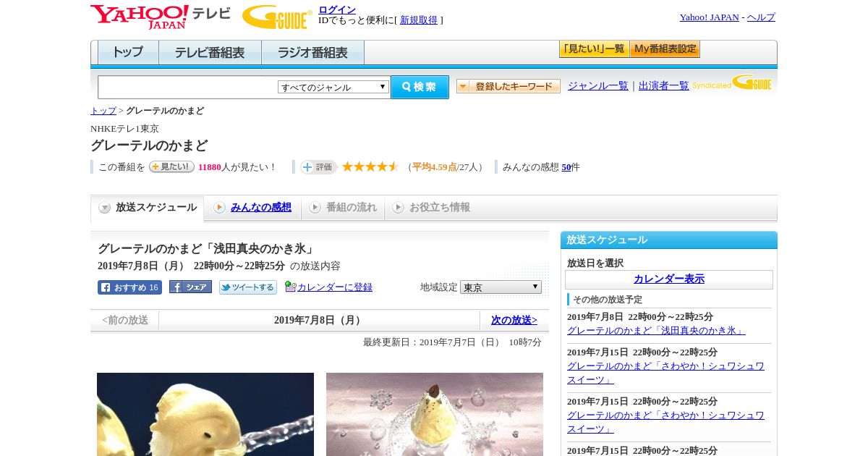The image size is (868, 456).
Task: Tweet with the ツイートする button
Action: click(x=248, y=287)
